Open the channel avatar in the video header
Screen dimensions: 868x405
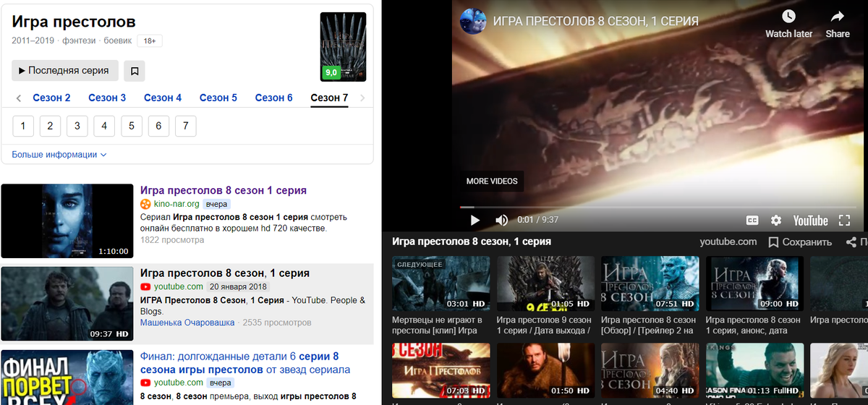[473, 21]
